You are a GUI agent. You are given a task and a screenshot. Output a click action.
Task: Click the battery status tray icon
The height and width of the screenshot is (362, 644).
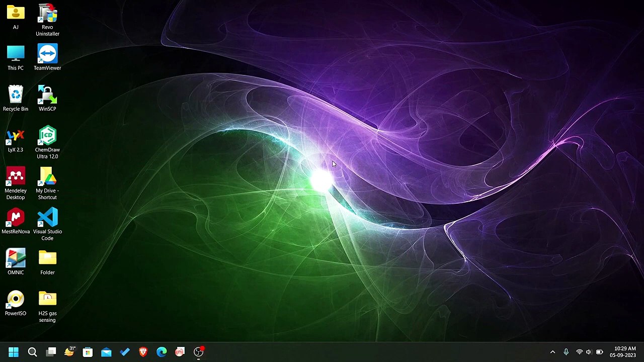coord(599,352)
